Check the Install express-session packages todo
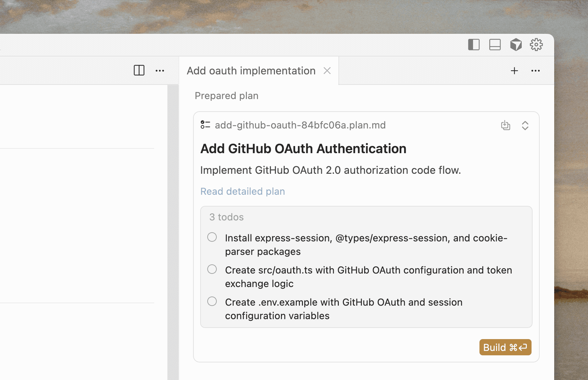The width and height of the screenshot is (588, 380). (x=212, y=237)
